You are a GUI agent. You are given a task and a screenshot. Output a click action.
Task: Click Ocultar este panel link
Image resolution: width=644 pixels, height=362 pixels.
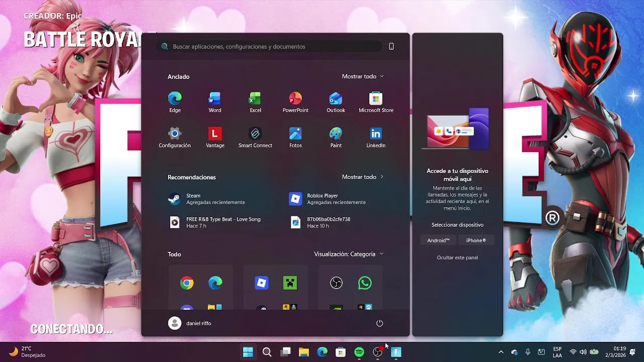(x=457, y=257)
